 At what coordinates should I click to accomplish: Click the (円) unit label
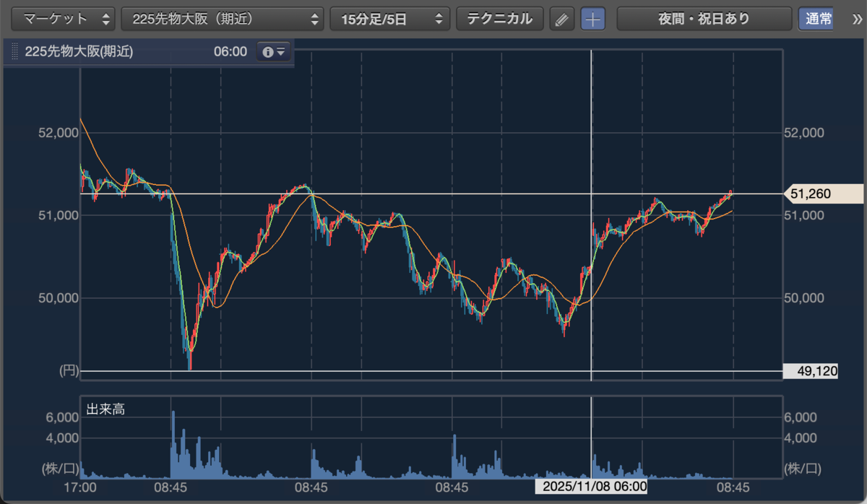point(69,371)
